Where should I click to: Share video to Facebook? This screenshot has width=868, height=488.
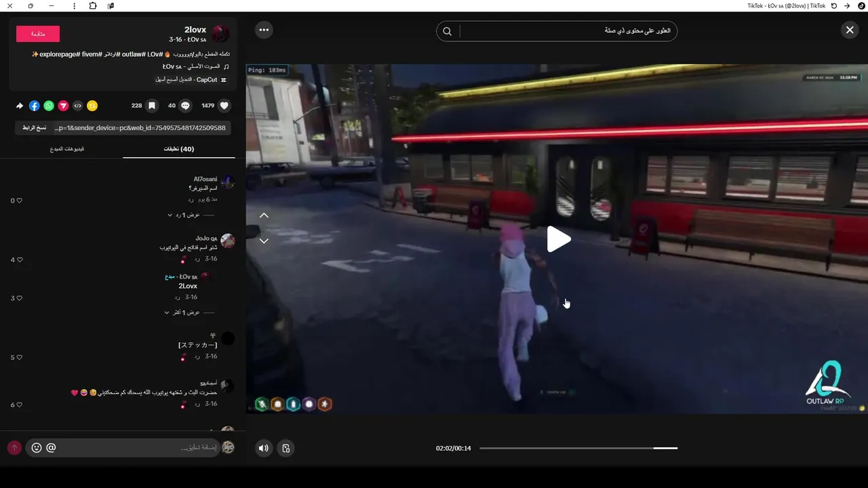click(35, 106)
